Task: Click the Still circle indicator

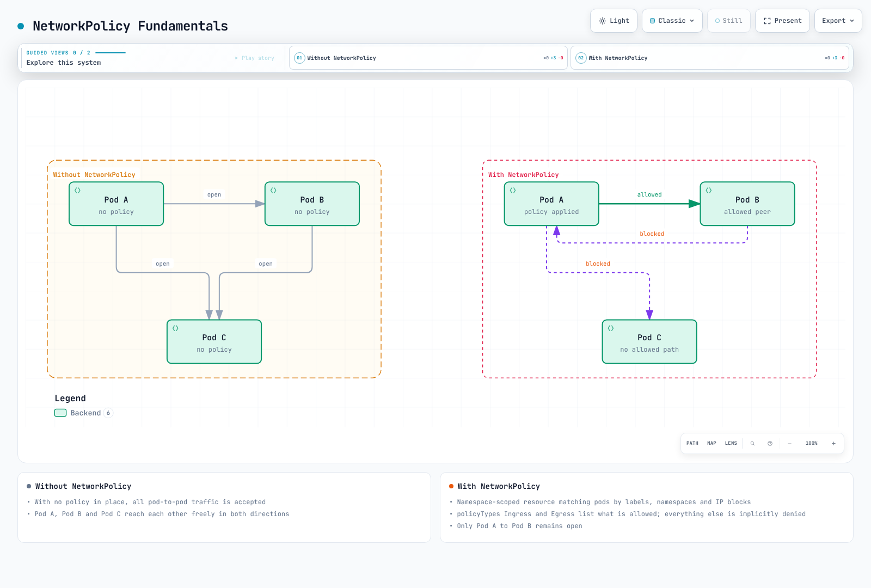Action: pos(717,21)
